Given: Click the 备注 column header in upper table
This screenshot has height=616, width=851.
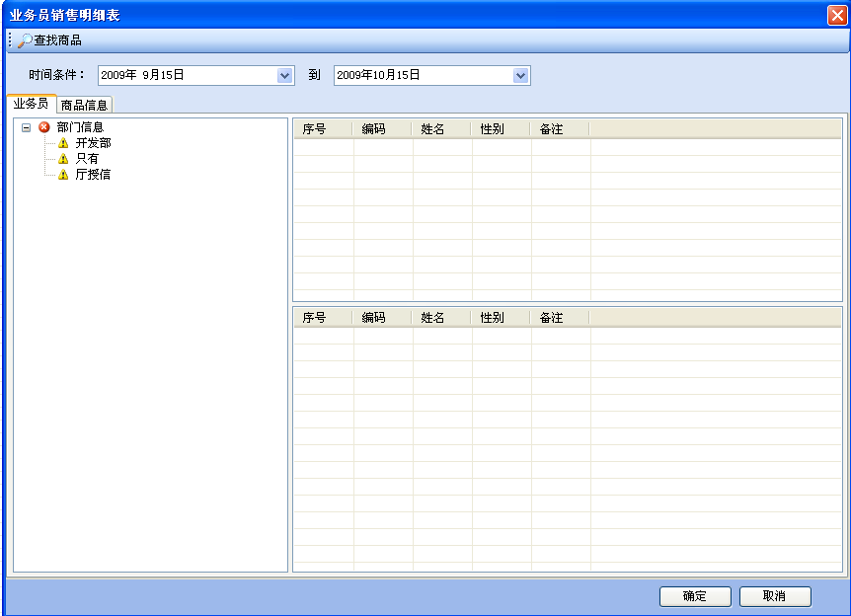Looking at the screenshot, I should pyautogui.click(x=560, y=129).
